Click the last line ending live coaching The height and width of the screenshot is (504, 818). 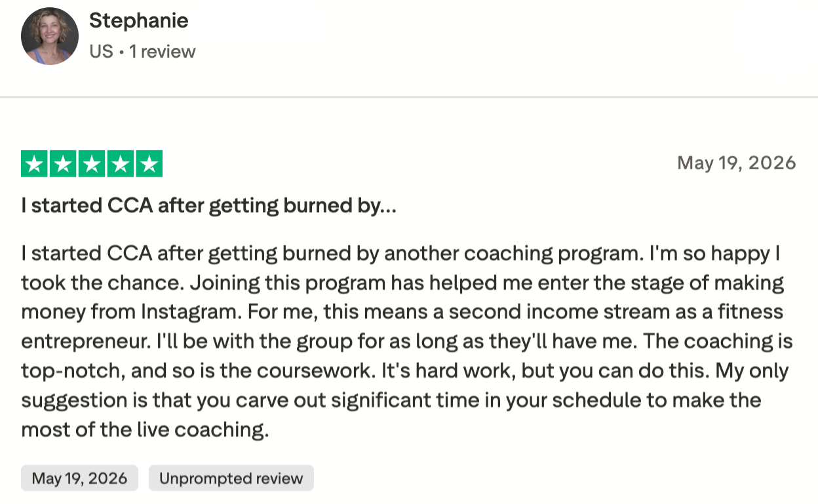coord(145,431)
